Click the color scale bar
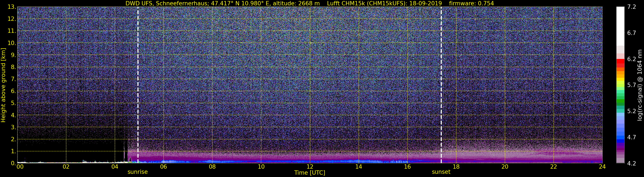 (x=620, y=85)
